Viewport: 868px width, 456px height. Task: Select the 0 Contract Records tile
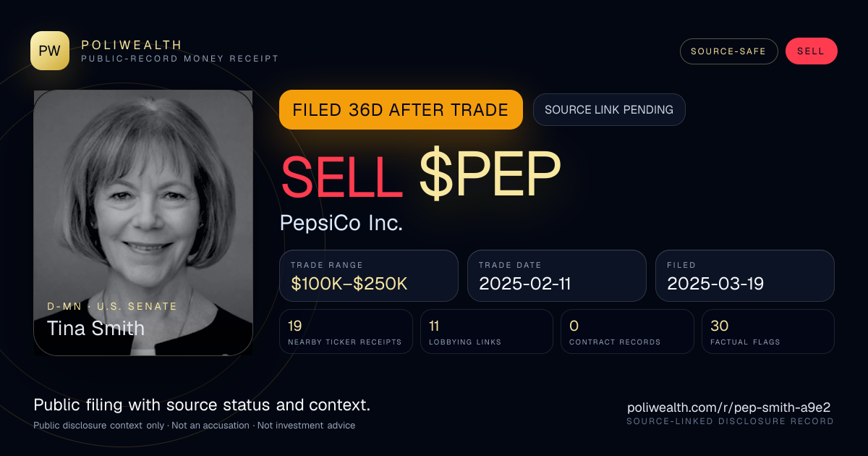(x=627, y=332)
